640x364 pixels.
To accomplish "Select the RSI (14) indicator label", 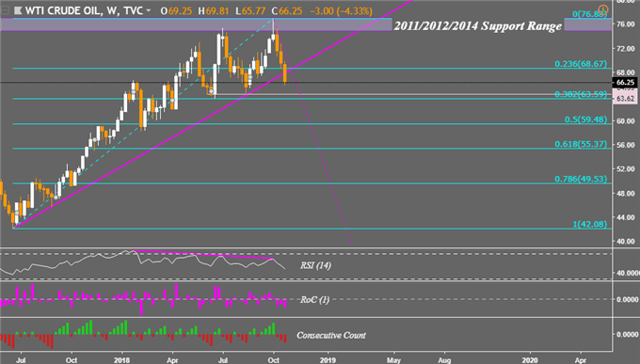I will pyautogui.click(x=315, y=265).
